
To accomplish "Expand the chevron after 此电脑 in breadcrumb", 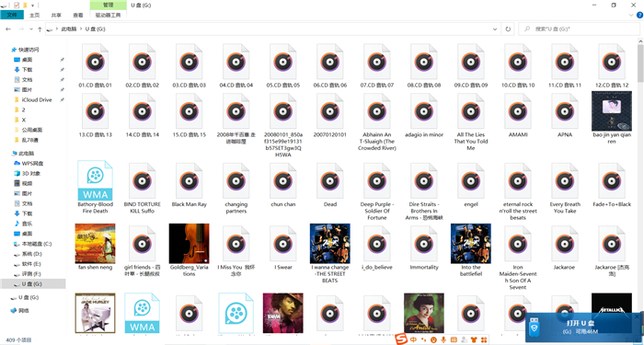I will coord(81,29).
